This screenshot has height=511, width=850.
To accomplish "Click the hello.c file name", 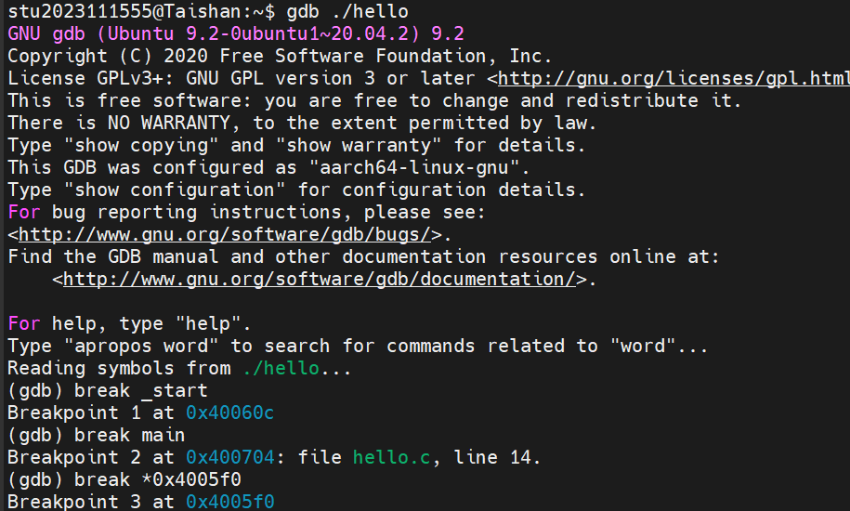I will (x=391, y=457).
